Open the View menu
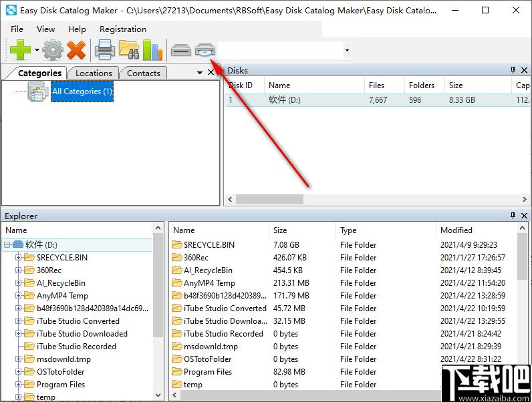Viewport: 532px width, 402px height. (x=46, y=29)
